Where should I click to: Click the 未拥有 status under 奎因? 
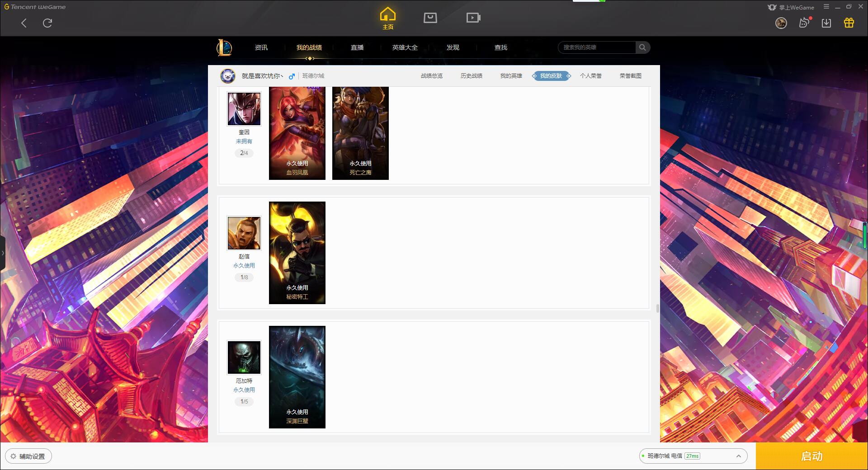tap(244, 141)
